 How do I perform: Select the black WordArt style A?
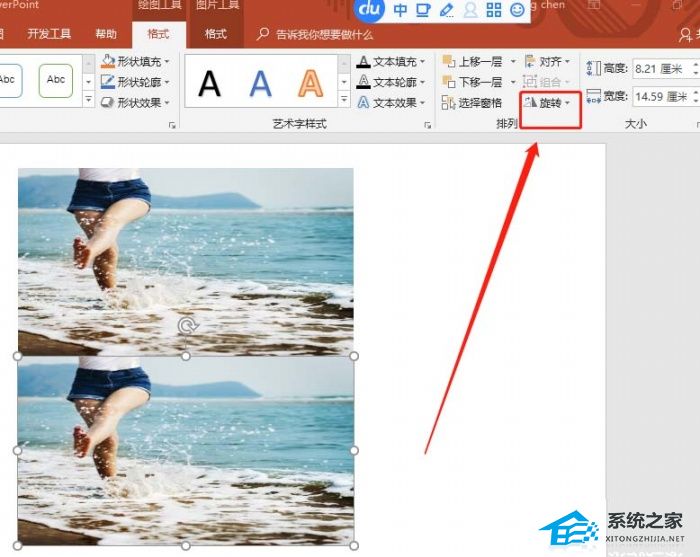tap(209, 83)
